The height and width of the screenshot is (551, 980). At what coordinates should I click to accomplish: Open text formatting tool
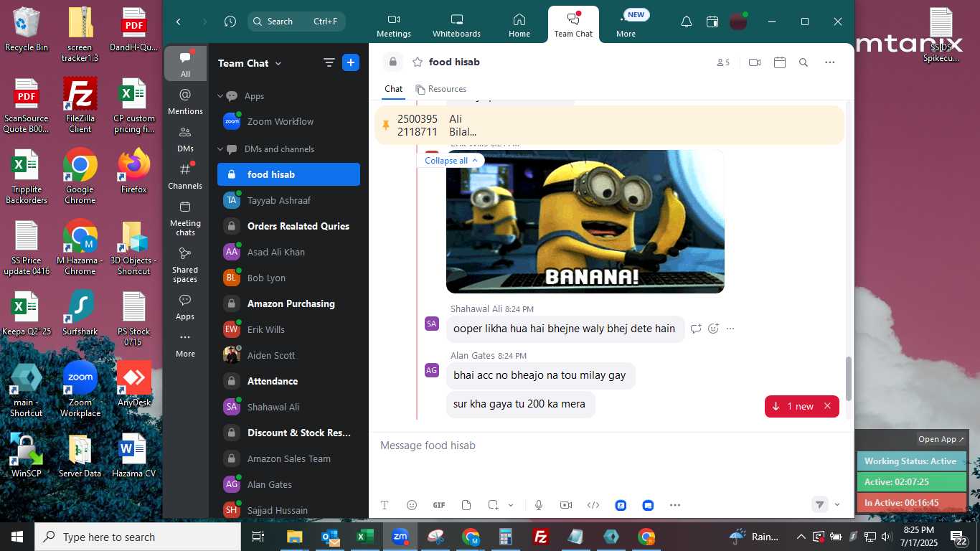(x=385, y=505)
